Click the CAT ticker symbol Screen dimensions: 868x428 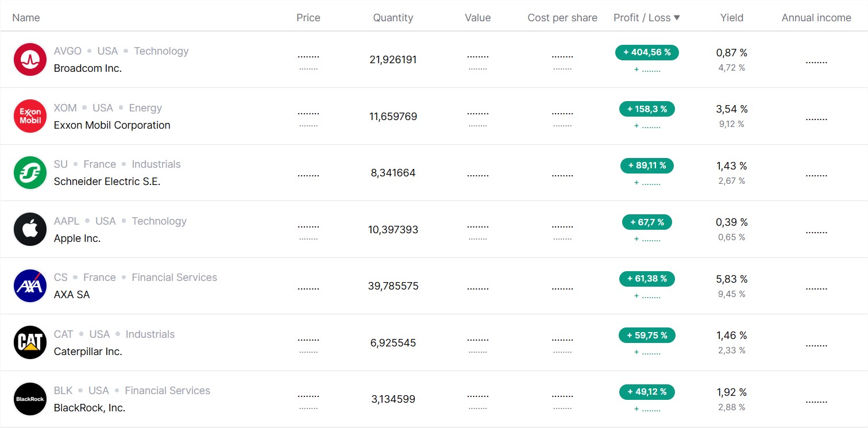(x=64, y=334)
